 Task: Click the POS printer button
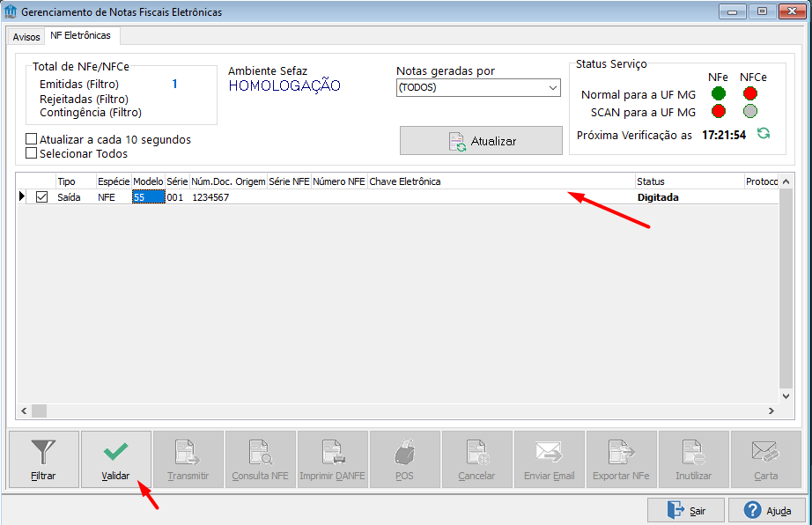405,459
